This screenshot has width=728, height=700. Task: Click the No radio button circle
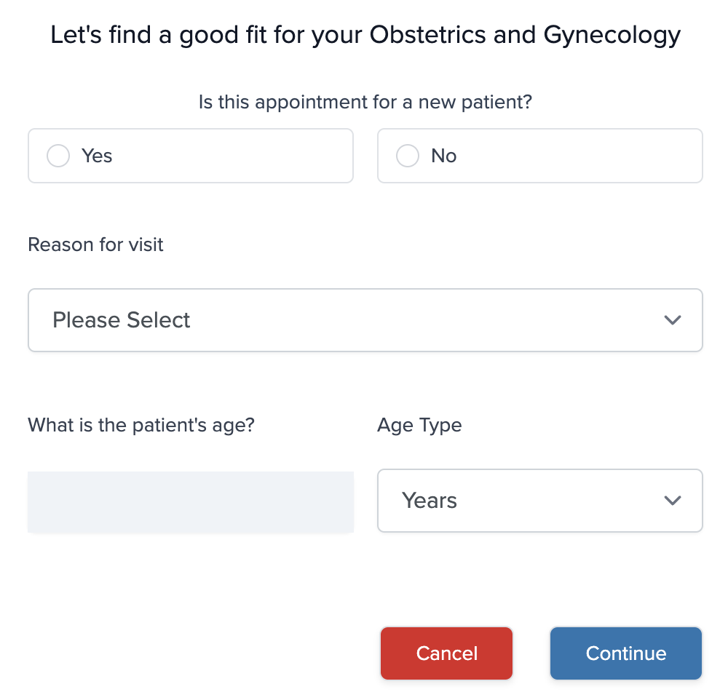click(x=408, y=155)
